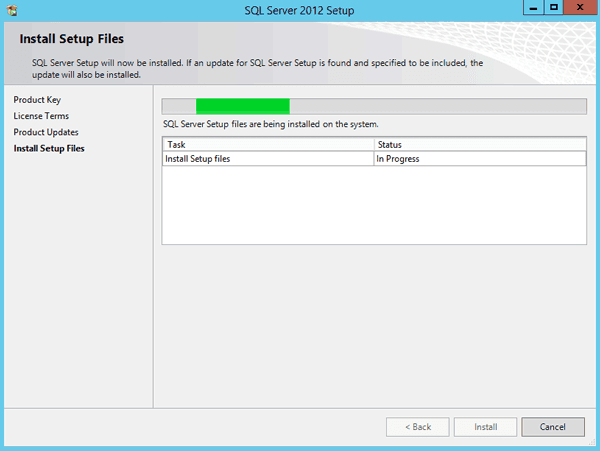Select the Install Setup Files step

click(x=49, y=148)
